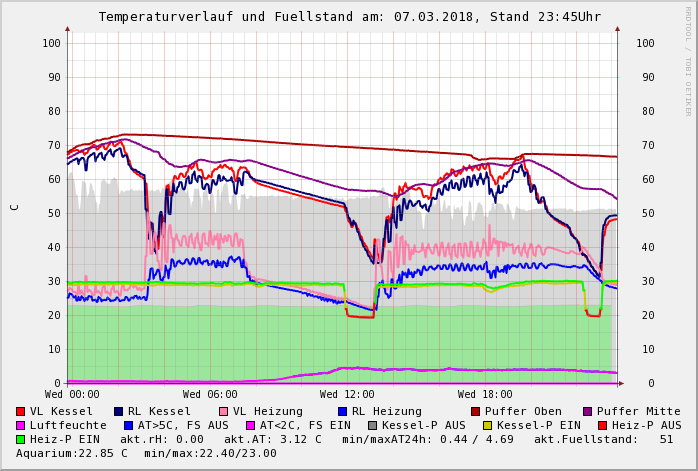Select the dark red Puffer Oben swatch
Screen dimensions: 698x471
click(x=475, y=411)
